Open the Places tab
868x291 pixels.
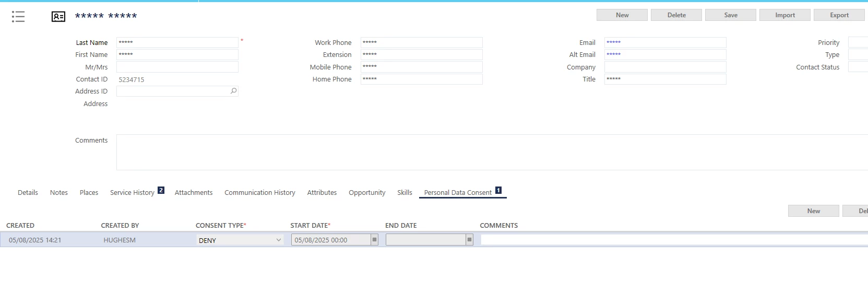pyautogui.click(x=89, y=193)
